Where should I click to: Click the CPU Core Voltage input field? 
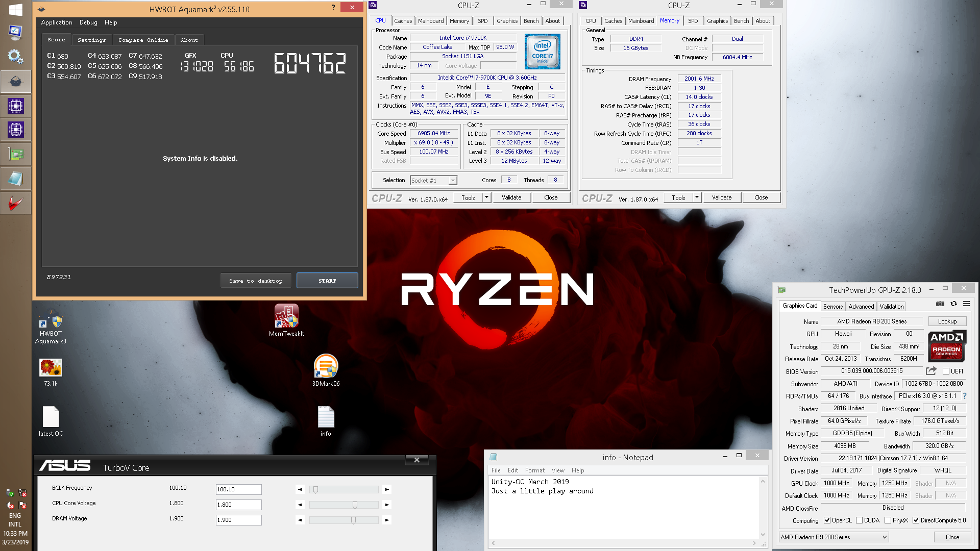click(238, 505)
